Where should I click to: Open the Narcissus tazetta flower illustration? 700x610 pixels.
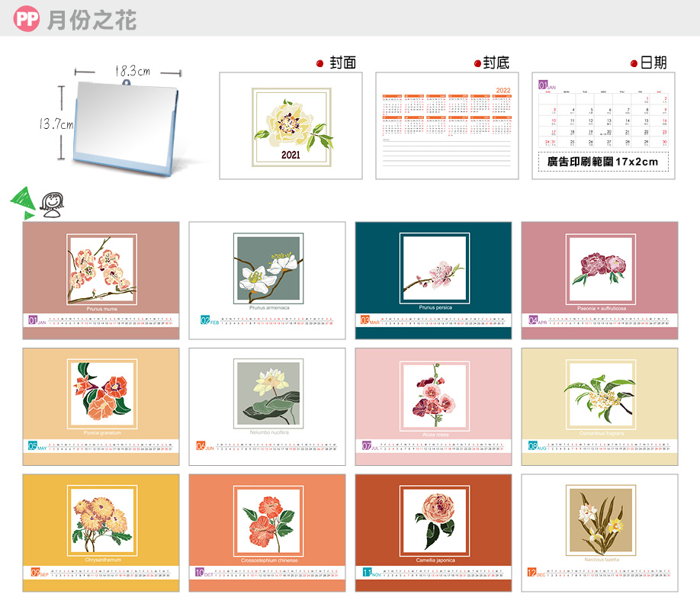tap(601, 520)
